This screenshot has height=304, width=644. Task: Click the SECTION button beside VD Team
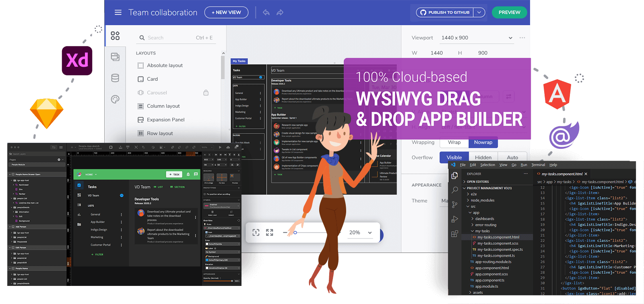point(177,187)
